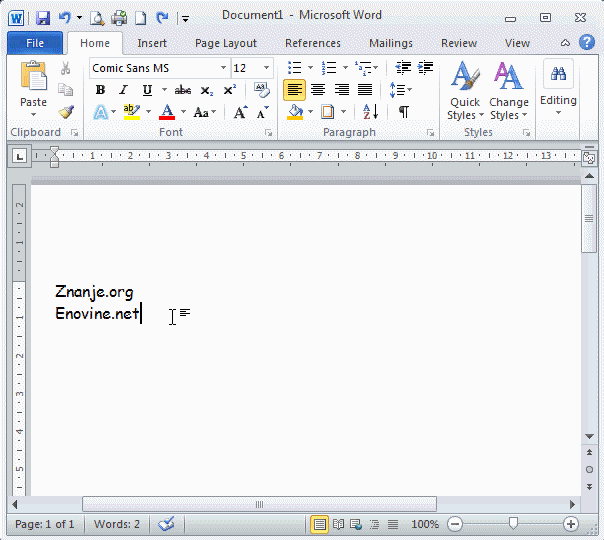Apply bullet list formatting
Viewport: 604px width, 540px height.
pos(294,68)
